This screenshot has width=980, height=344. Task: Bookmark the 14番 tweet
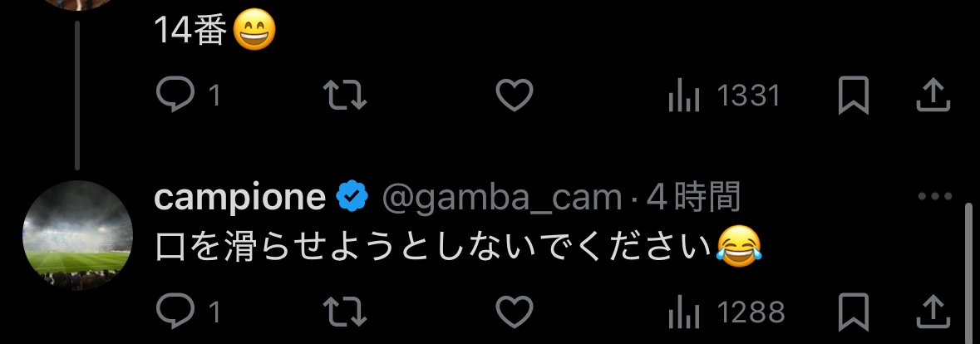853,96
